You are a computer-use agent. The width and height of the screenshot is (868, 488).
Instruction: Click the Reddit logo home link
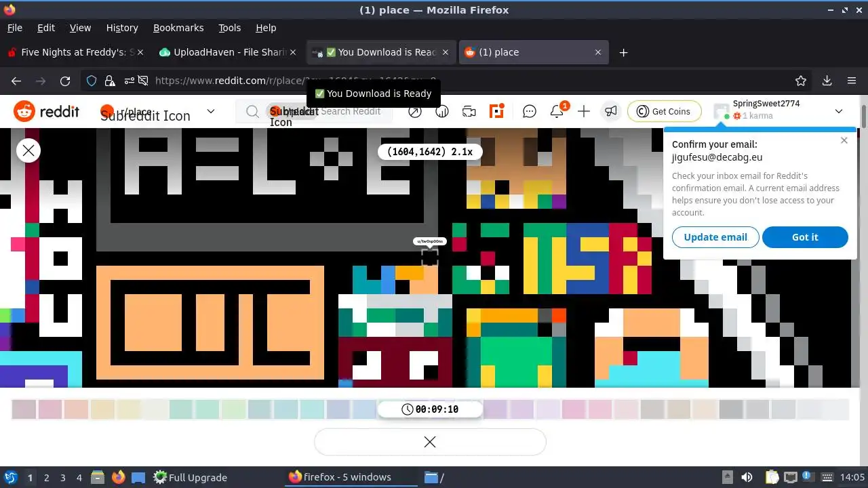pyautogui.click(x=46, y=111)
